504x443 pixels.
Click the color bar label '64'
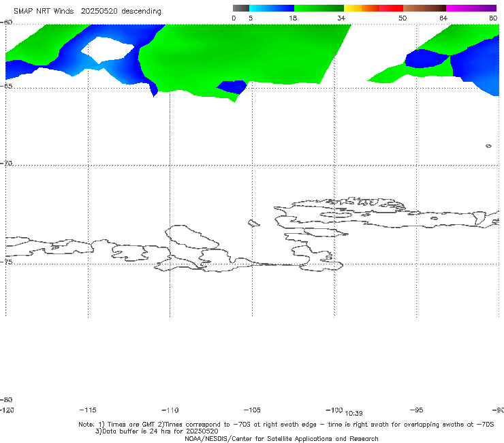tap(443, 18)
